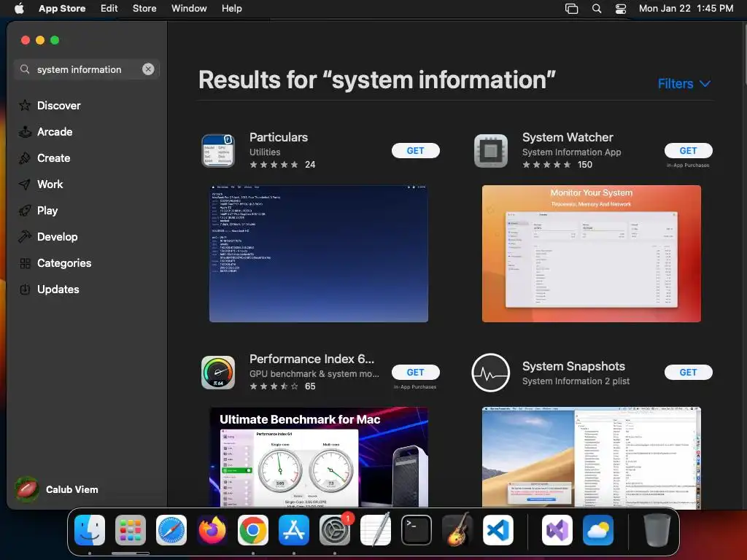Image resolution: width=747 pixels, height=560 pixels.
Task: Launch Safari from the dock
Action: click(x=171, y=530)
